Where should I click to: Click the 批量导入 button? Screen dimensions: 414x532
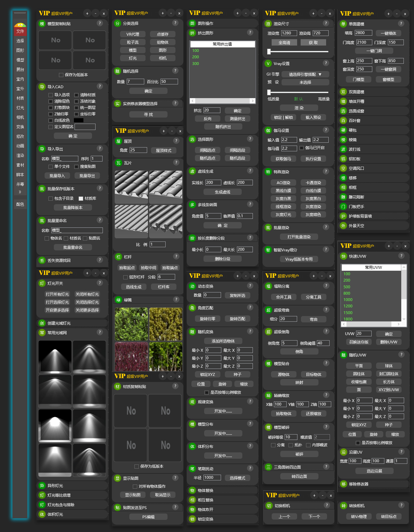tap(57, 176)
